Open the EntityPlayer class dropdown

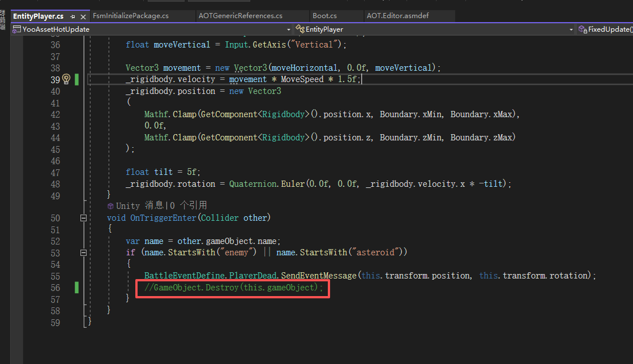pyautogui.click(x=571, y=29)
